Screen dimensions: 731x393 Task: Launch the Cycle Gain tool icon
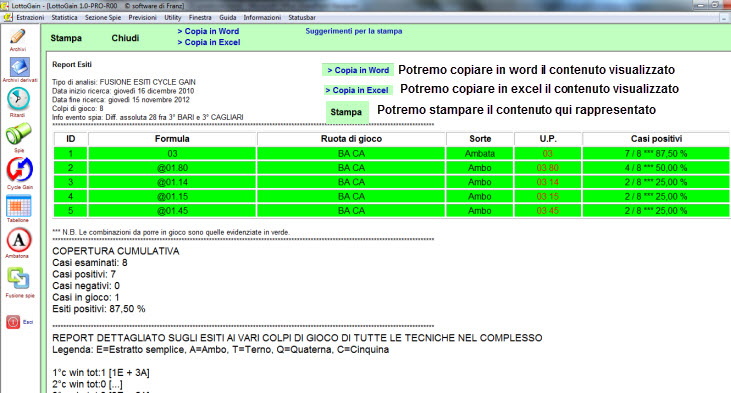tap(20, 170)
